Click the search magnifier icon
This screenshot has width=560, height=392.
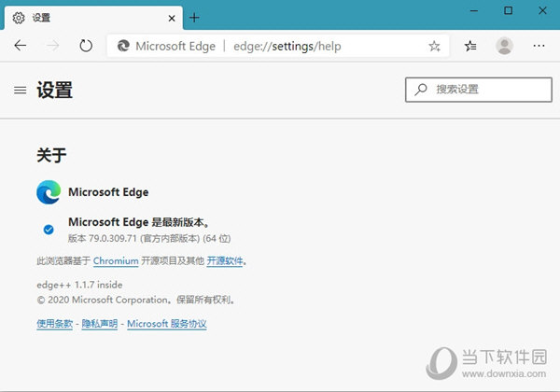[421, 90]
